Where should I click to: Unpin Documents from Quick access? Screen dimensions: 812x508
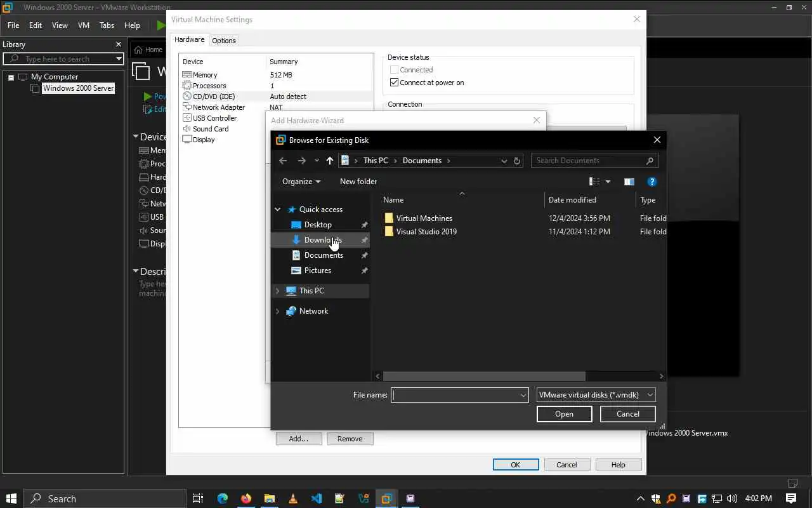[364, 255]
